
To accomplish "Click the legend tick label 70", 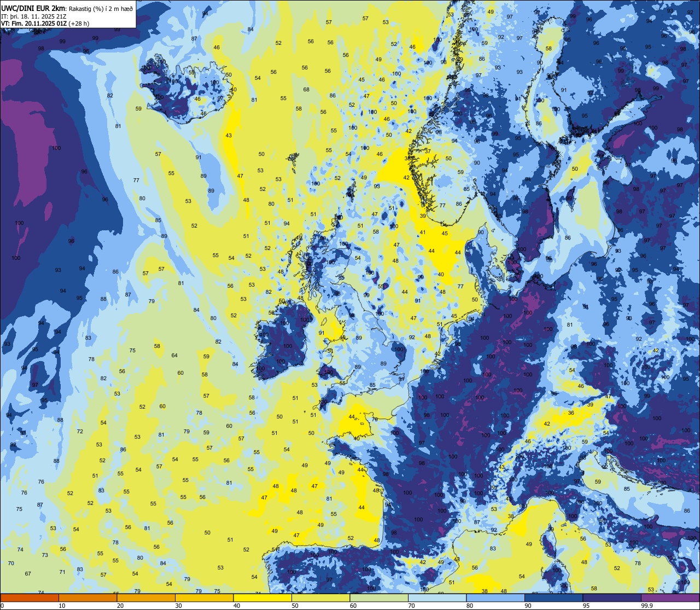I will click(x=411, y=606).
